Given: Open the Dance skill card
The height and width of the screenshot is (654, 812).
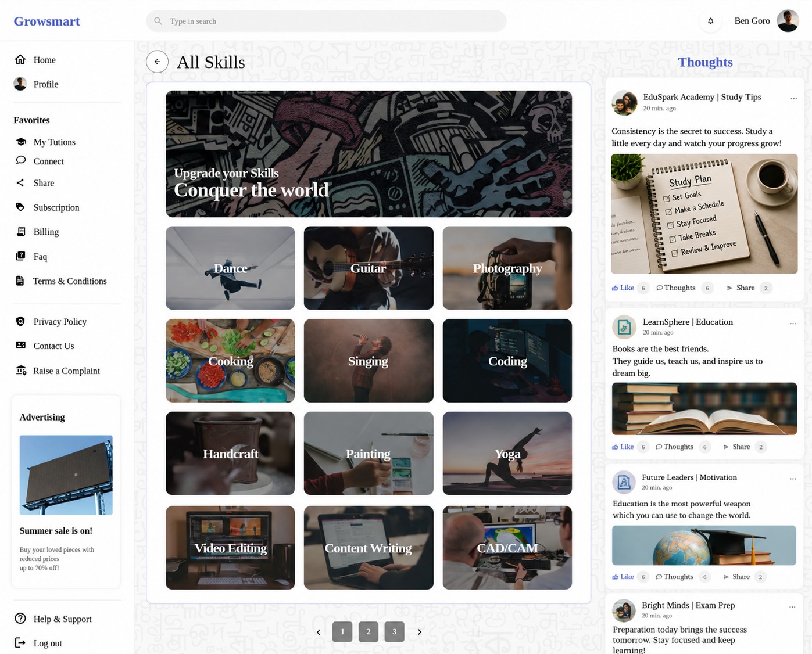Looking at the screenshot, I should point(230,268).
